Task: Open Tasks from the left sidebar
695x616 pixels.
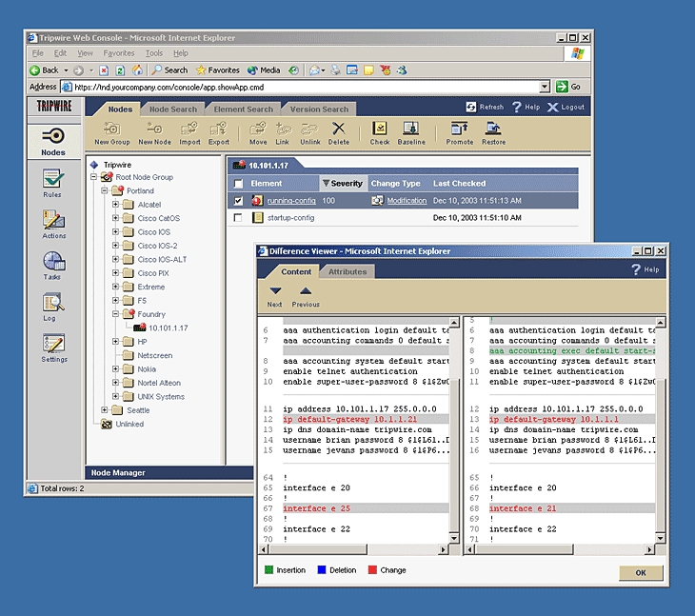Action: pos(52,264)
